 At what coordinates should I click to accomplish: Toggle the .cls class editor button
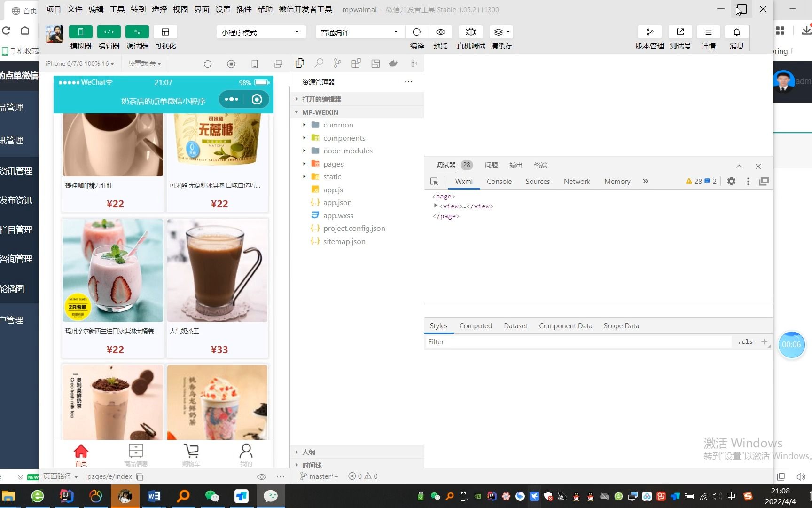745,341
